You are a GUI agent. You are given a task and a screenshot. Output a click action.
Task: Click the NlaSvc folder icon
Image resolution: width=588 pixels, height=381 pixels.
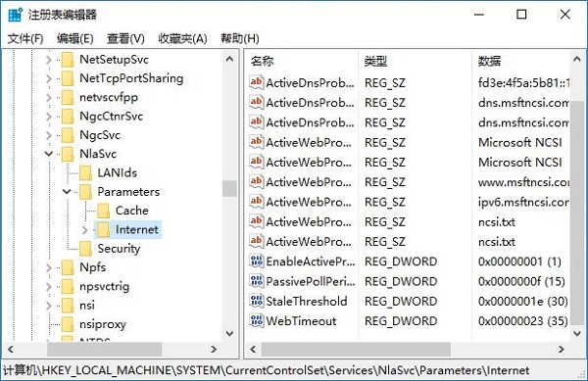68,154
